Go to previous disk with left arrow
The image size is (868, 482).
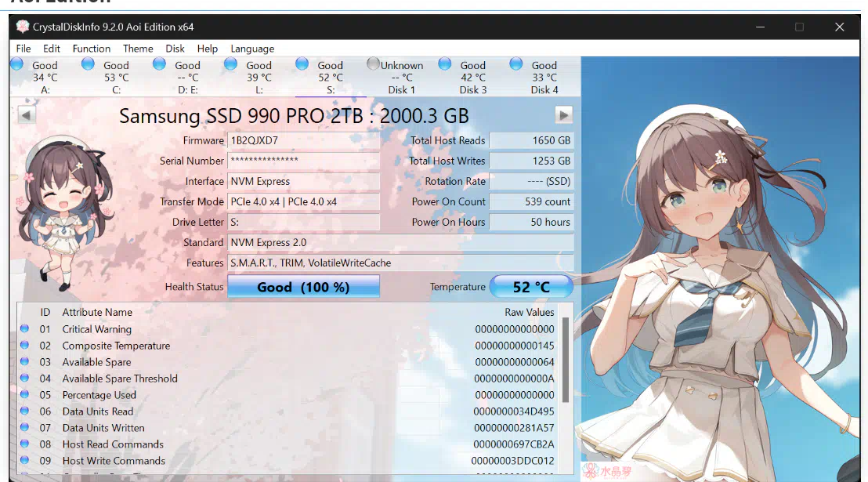coord(27,115)
